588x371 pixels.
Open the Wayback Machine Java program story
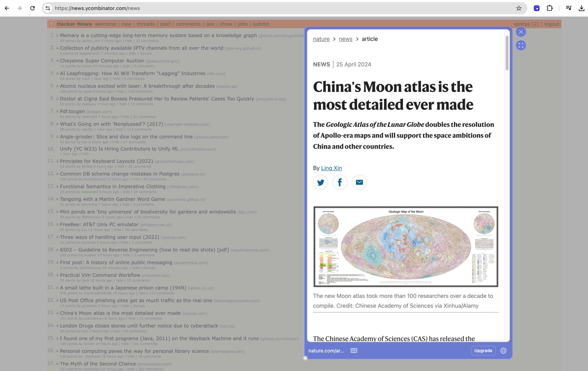pos(159,339)
